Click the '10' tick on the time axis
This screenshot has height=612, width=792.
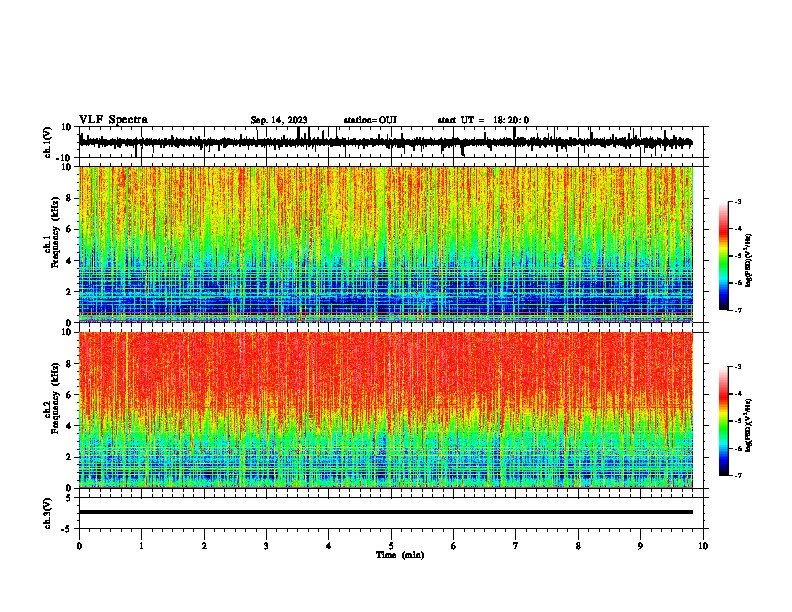[703, 546]
